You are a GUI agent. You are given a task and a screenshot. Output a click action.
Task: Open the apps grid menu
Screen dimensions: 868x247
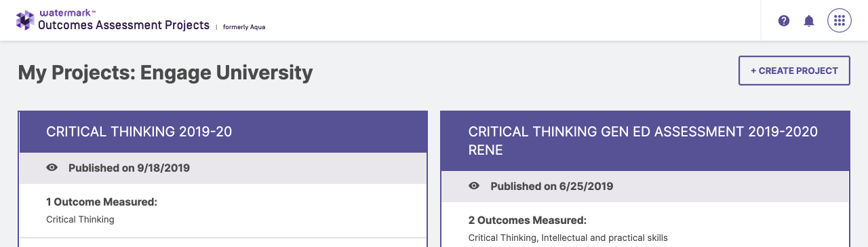pos(840,20)
